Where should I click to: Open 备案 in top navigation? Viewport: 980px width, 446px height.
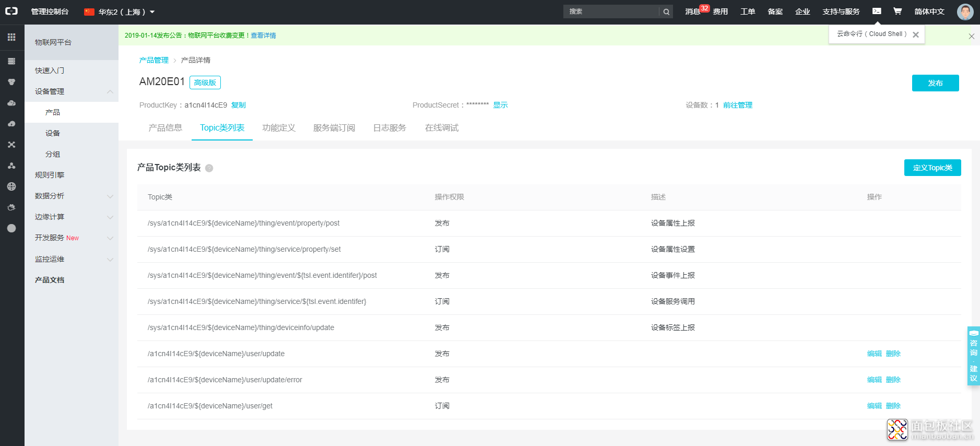[x=775, y=11]
